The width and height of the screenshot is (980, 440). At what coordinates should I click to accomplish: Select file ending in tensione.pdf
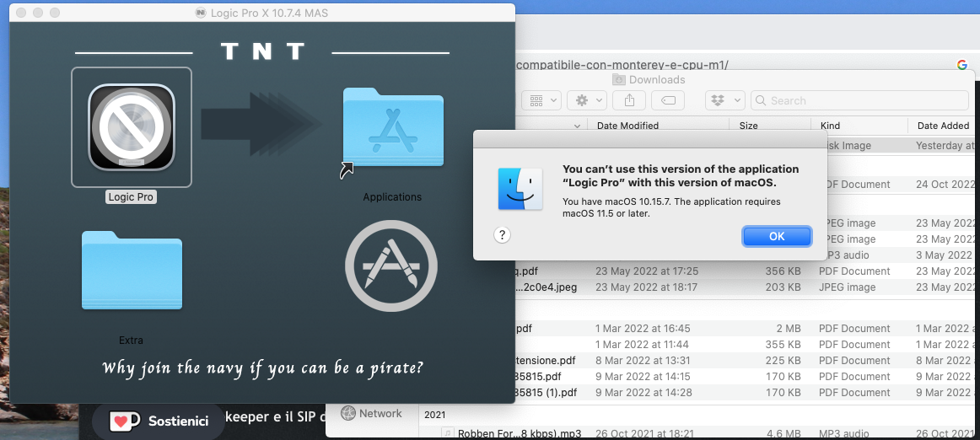click(x=697, y=360)
